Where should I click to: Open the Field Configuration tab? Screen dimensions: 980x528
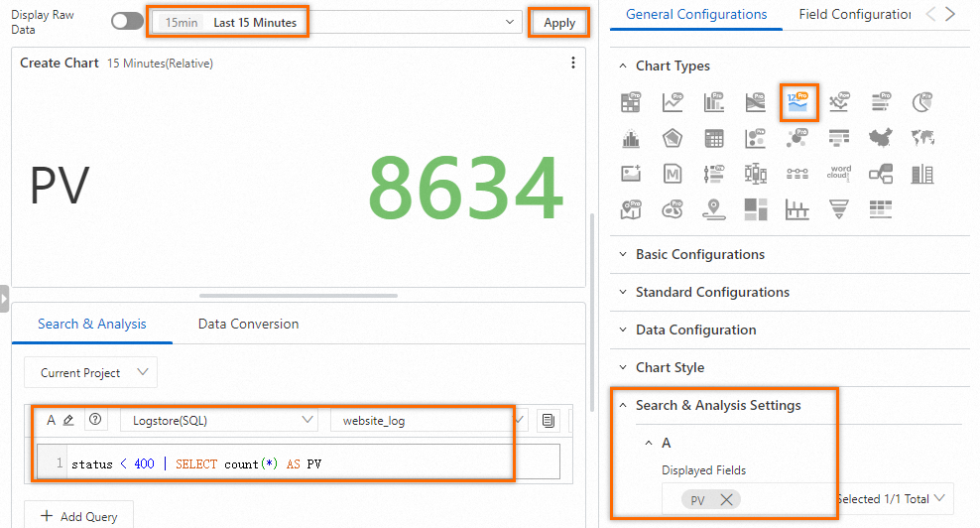[854, 14]
